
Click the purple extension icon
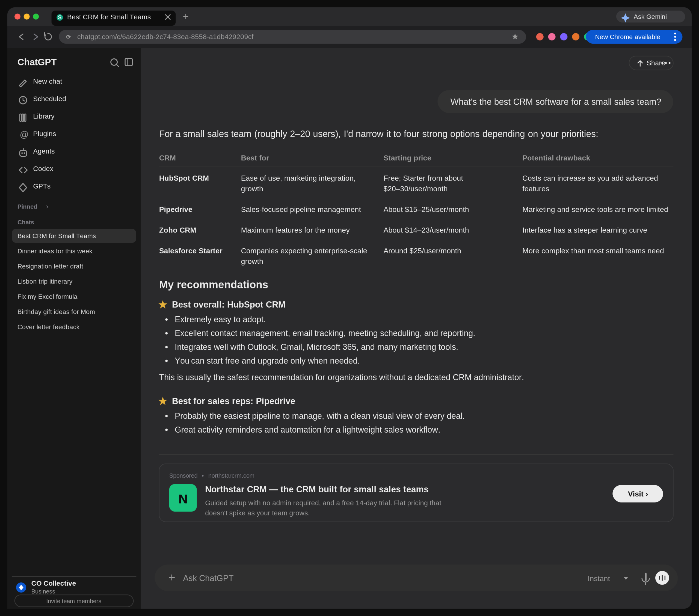pyautogui.click(x=564, y=37)
